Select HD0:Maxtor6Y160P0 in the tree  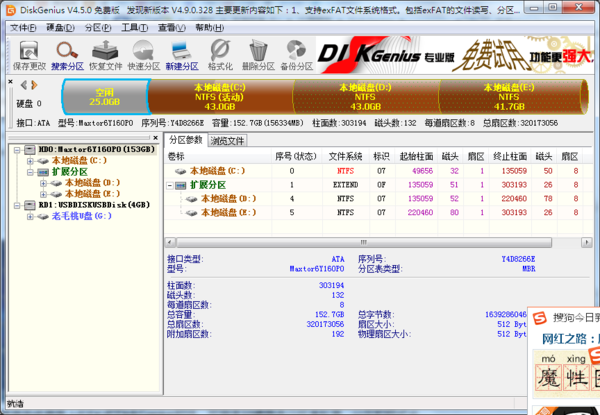(97, 150)
